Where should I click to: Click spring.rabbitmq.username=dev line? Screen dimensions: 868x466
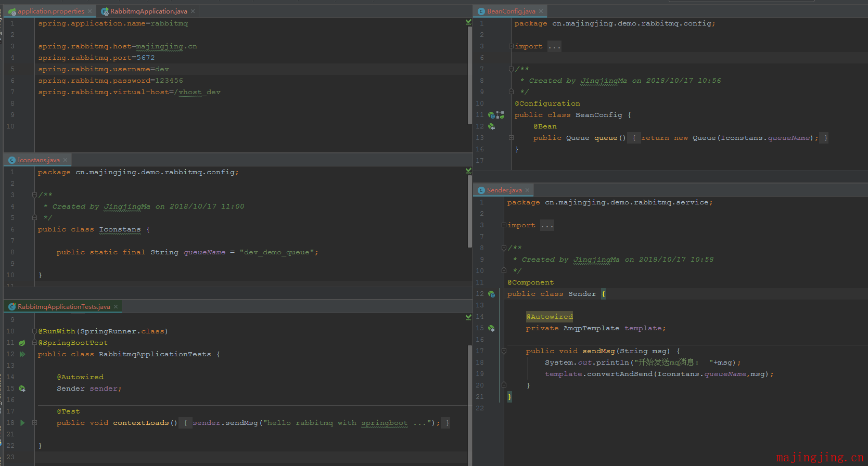click(x=104, y=69)
